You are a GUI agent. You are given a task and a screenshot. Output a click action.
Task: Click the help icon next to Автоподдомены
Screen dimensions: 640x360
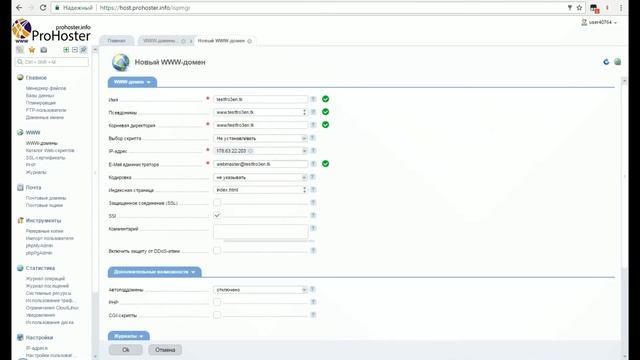point(312,289)
